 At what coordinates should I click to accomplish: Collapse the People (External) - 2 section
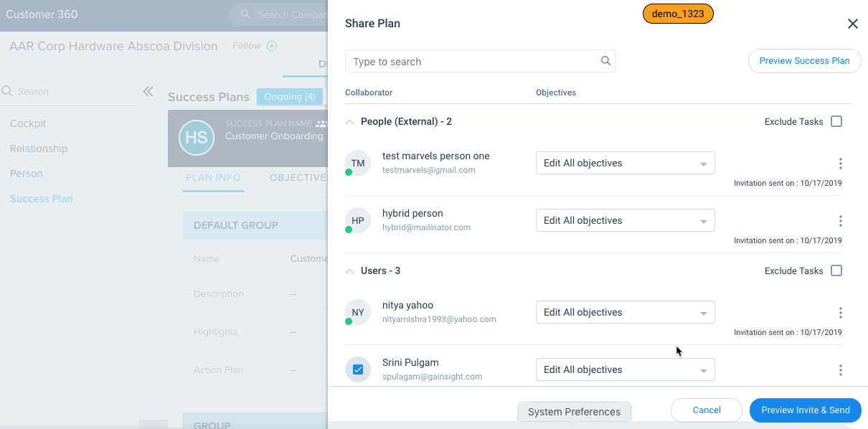pyautogui.click(x=350, y=122)
